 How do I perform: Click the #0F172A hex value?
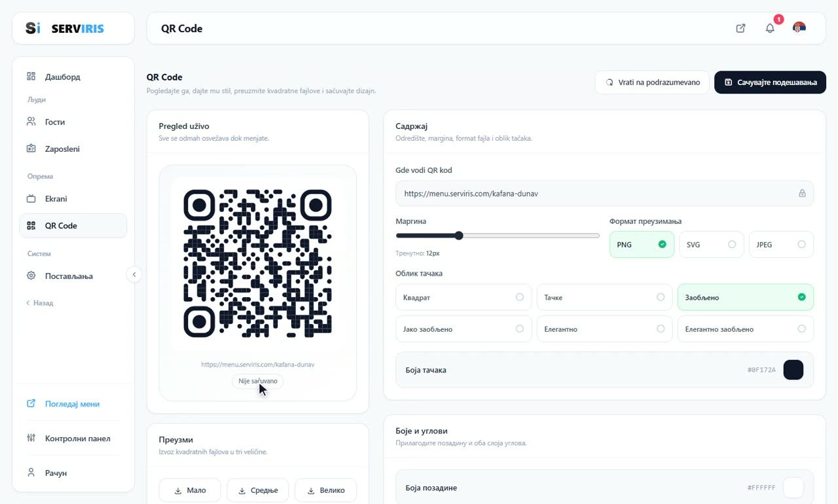tap(761, 370)
